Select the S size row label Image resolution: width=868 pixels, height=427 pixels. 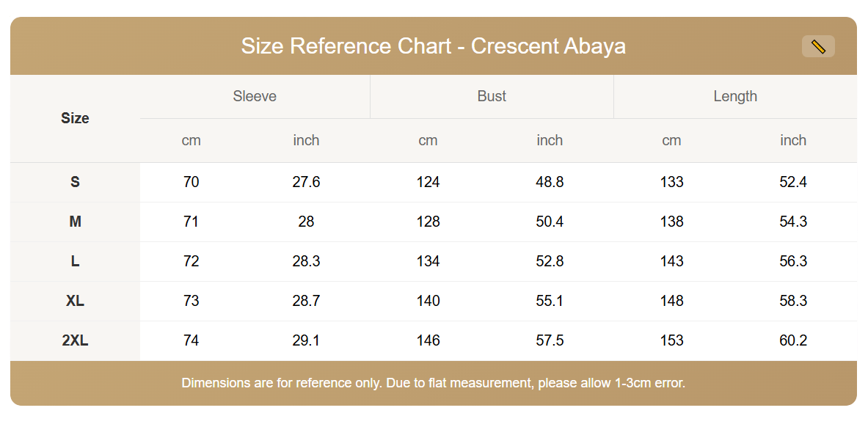click(75, 182)
